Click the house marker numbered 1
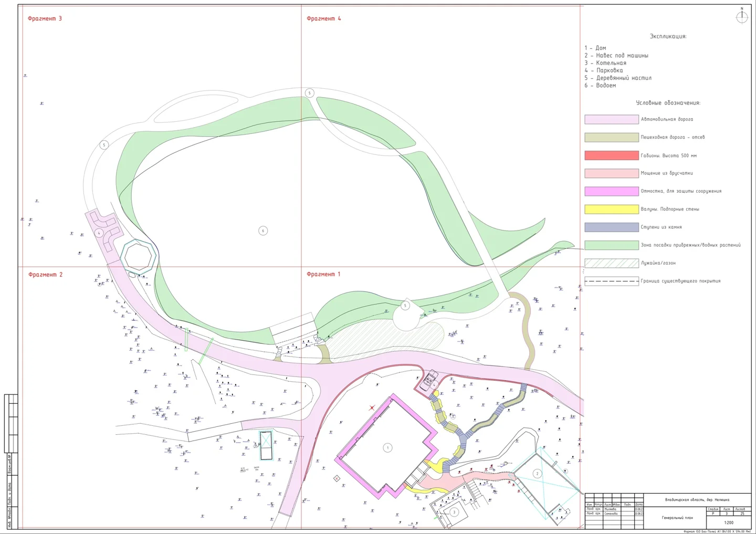 click(387, 448)
